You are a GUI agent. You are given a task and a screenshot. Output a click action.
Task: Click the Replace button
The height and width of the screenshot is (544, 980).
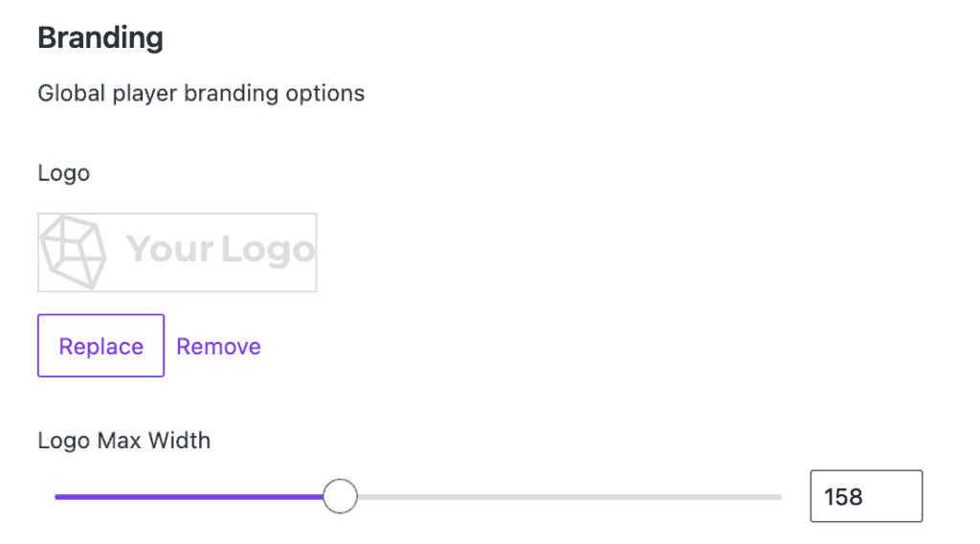point(100,346)
